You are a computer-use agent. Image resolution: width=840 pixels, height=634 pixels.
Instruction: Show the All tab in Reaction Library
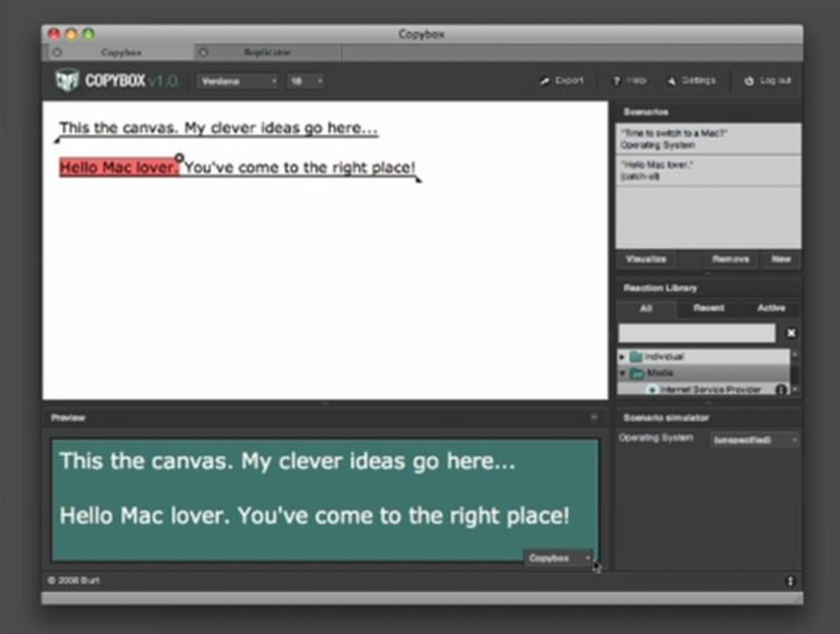(x=646, y=308)
